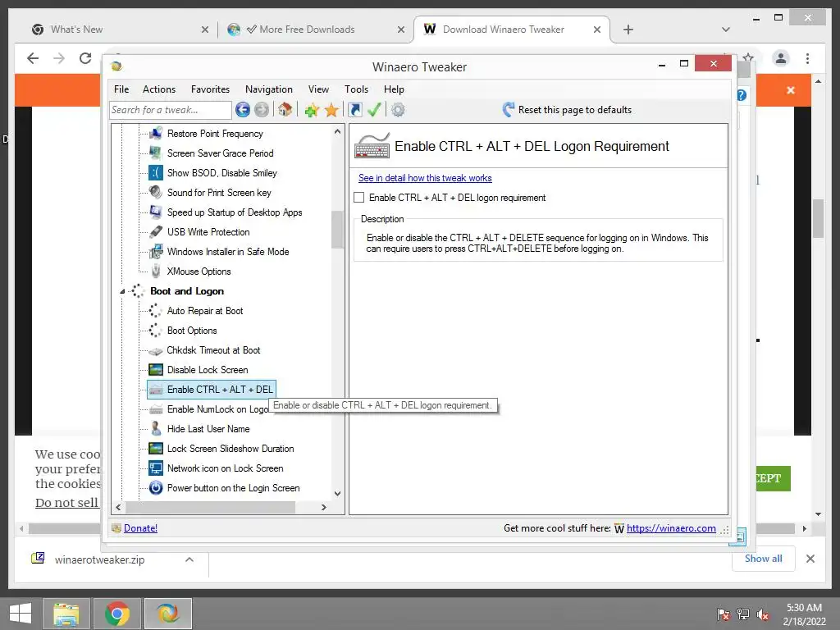Open Favorites gold star icon
Viewport: 840px width, 630px height.
pyautogui.click(x=331, y=111)
